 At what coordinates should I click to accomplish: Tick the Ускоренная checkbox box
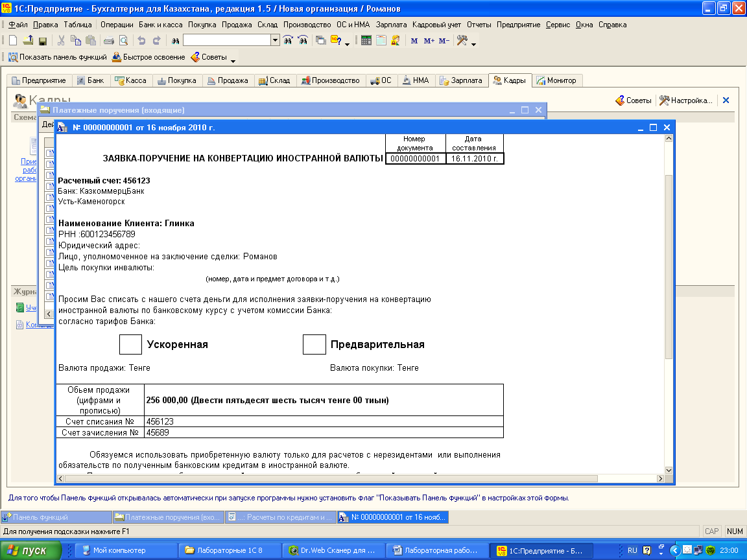130,344
